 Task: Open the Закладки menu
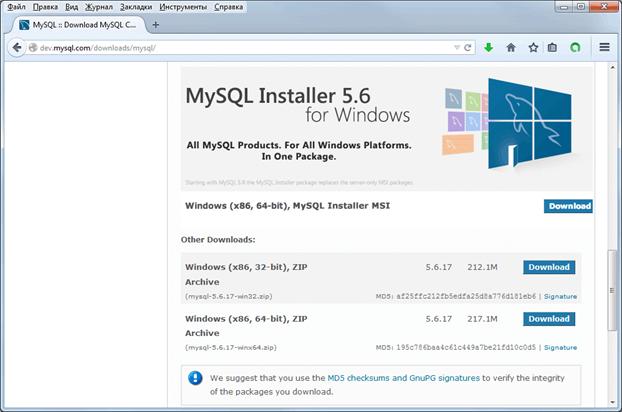(136, 7)
